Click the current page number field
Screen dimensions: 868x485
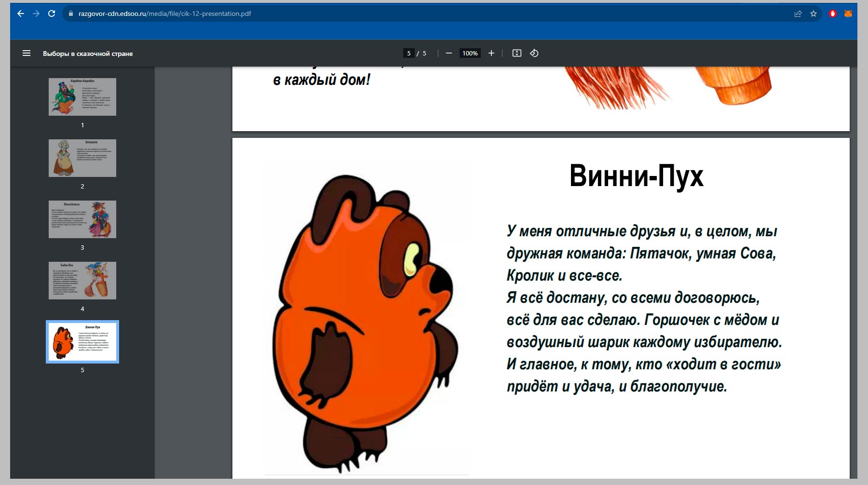pos(408,53)
